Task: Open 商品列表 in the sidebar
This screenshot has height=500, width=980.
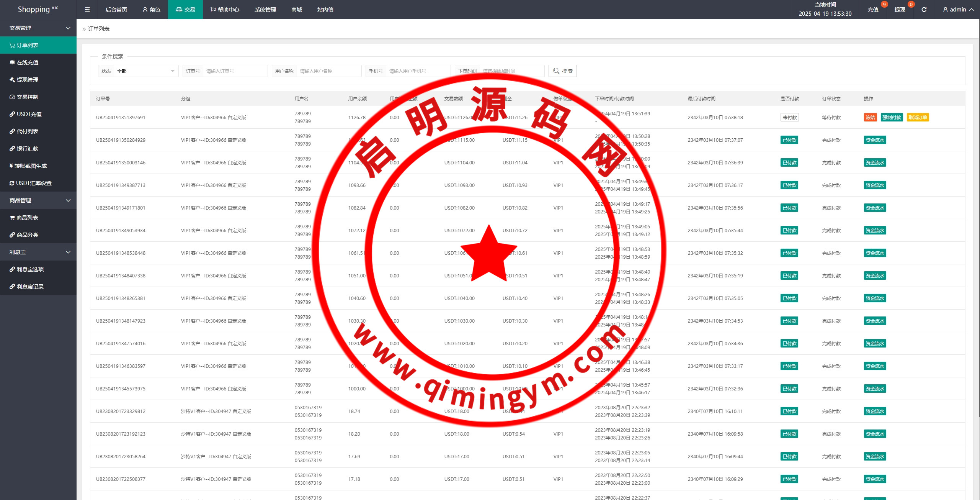Action: tap(27, 218)
